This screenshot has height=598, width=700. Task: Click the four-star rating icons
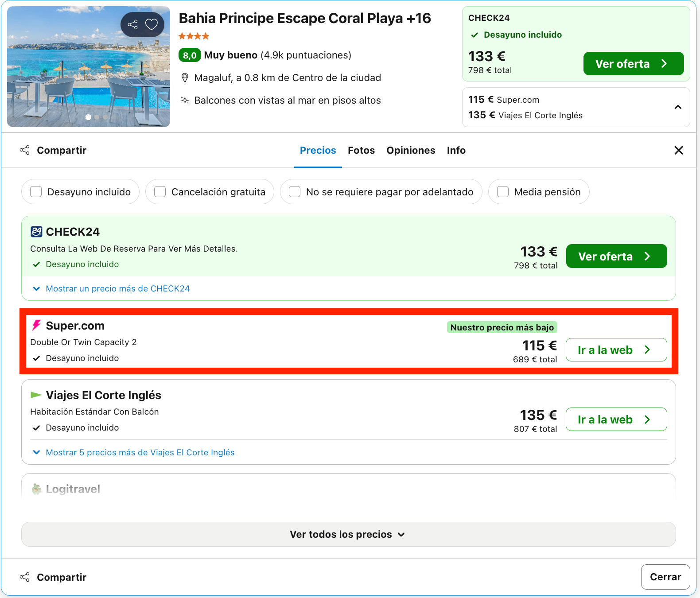coord(194,36)
